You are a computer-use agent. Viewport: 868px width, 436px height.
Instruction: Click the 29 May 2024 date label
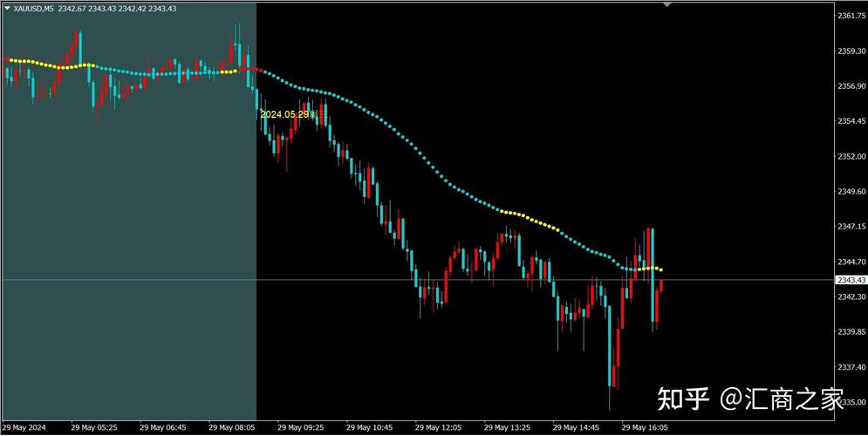[25, 428]
